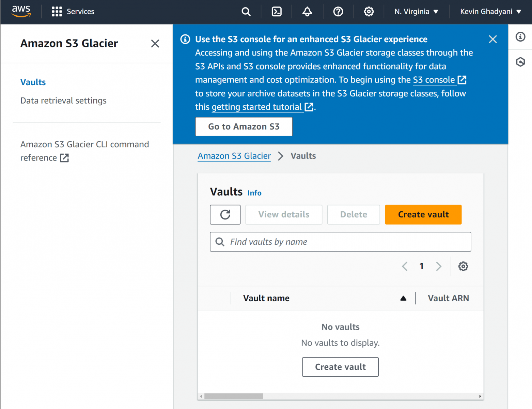Open the Services grid menu
Viewport: 532px width, 409px height.
[73, 12]
